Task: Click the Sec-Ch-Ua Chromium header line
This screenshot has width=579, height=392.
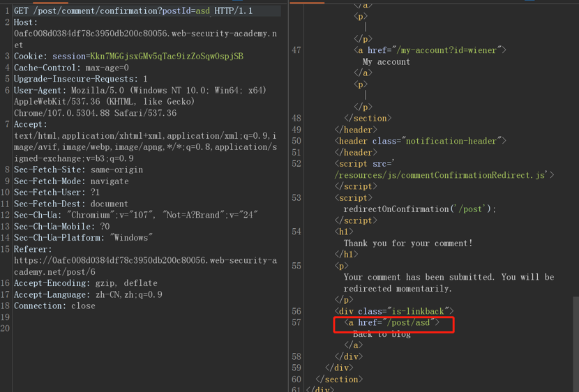Action: [136, 215]
